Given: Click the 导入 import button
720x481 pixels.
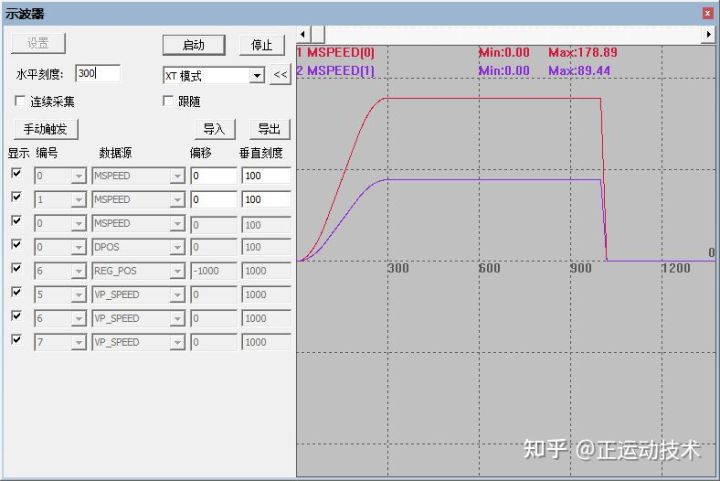Looking at the screenshot, I should [x=214, y=129].
